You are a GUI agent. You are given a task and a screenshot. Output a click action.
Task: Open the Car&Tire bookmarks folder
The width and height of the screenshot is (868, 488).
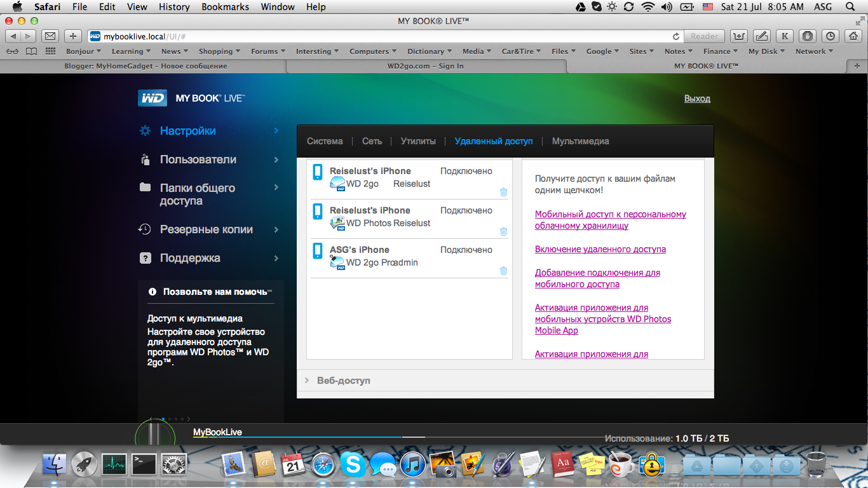[521, 51]
